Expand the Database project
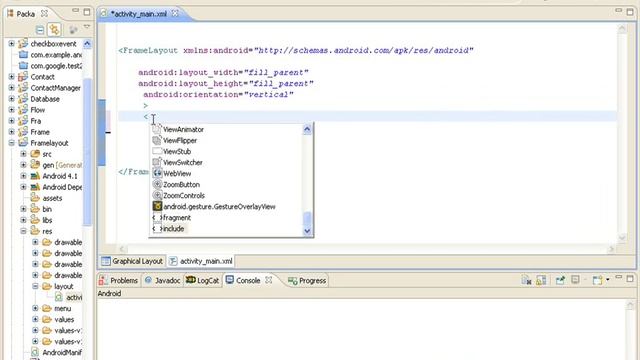Image resolution: width=640 pixels, height=360 pixels. [11, 98]
